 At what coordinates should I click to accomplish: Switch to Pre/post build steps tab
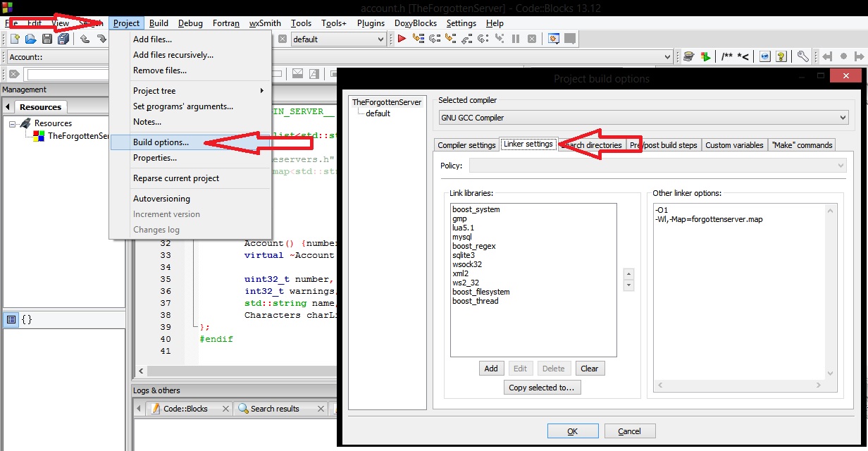tap(663, 145)
